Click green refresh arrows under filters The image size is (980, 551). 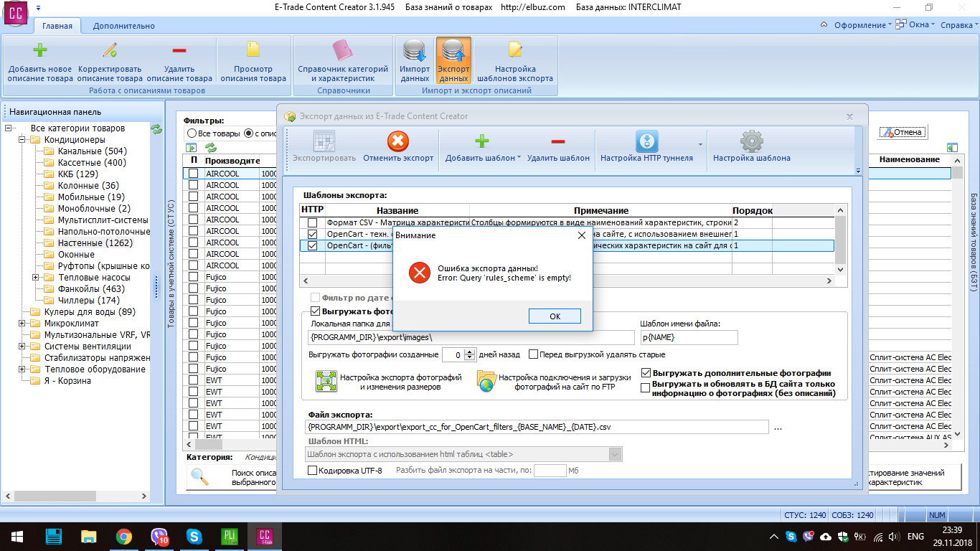tap(211, 148)
